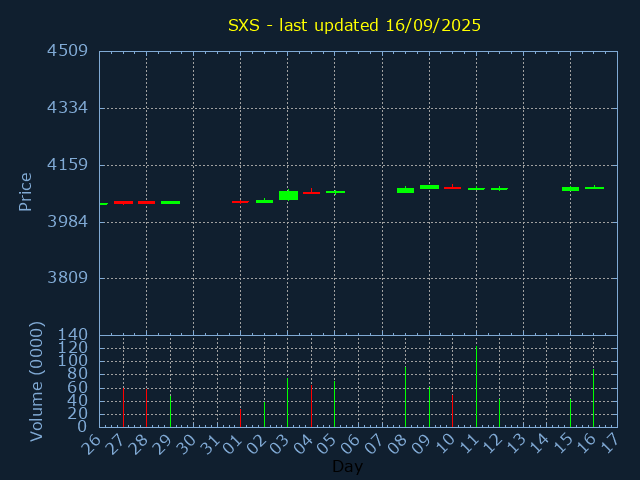Click the green candlestick for day 05
The image size is (640, 480).
click(x=335, y=192)
